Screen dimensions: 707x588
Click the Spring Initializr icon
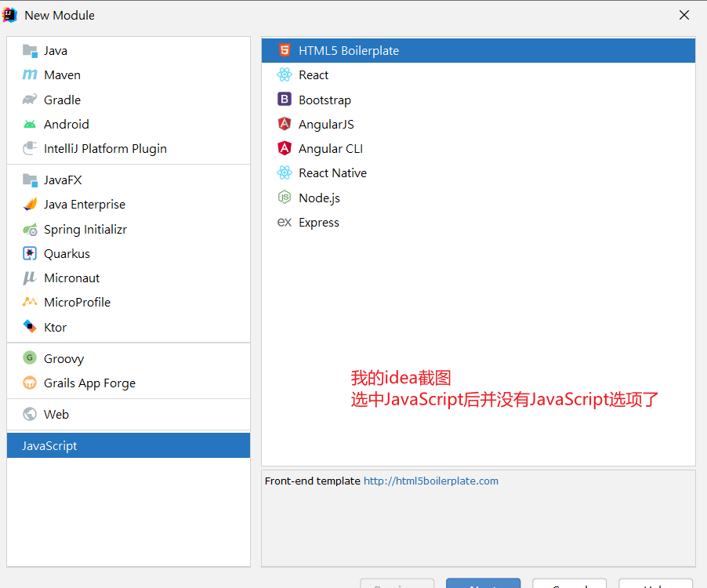tap(30, 229)
